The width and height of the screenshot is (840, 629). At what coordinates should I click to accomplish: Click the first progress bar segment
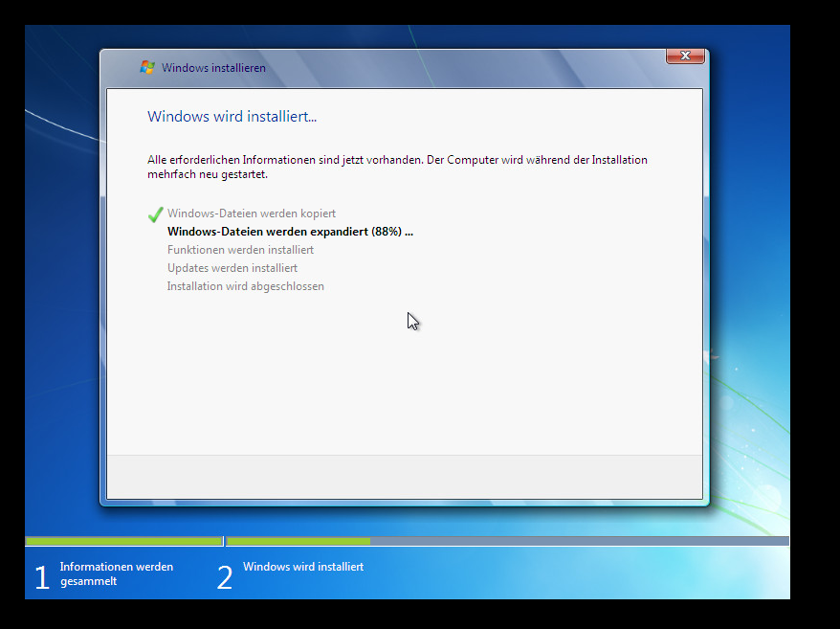click(x=124, y=542)
